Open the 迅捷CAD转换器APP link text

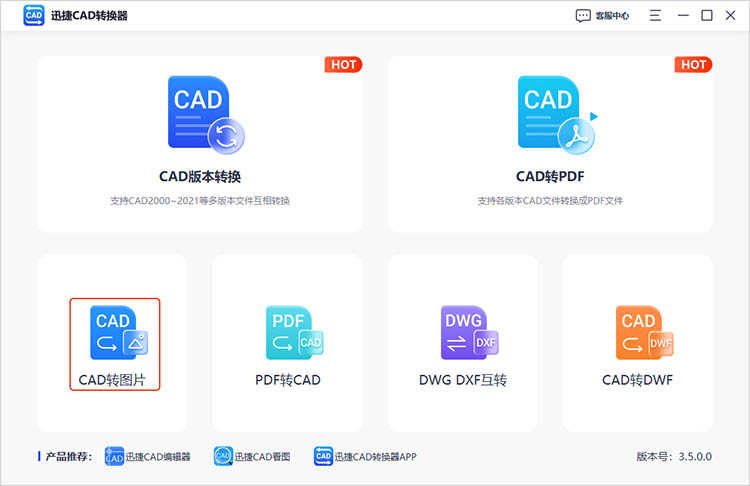[375, 457]
